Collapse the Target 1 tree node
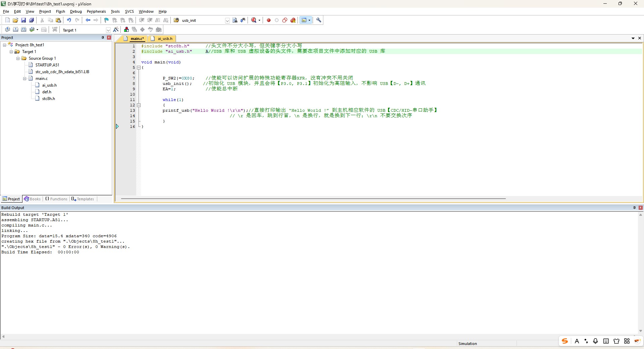The width and height of the screenshot is (644, 349). pos(11,52)
